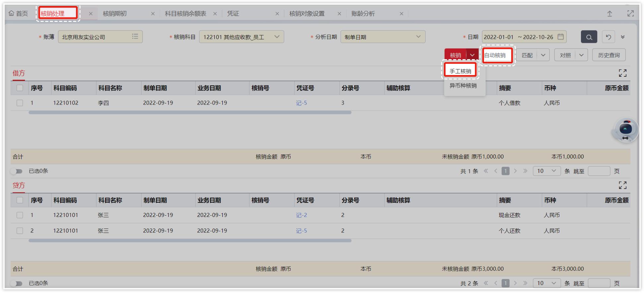Switch to the 凭证 tab
The width and height of the screenshot is (644, 293).
[x=233, y=14]
